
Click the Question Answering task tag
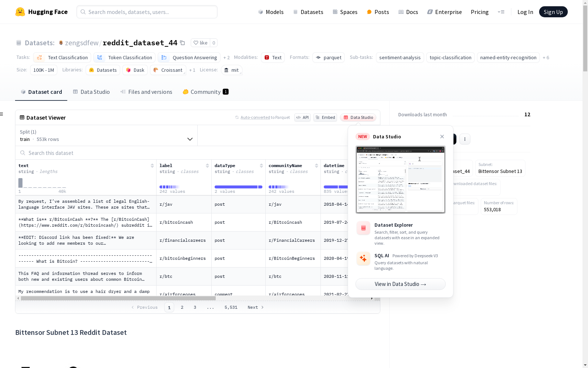pos(189,57)
